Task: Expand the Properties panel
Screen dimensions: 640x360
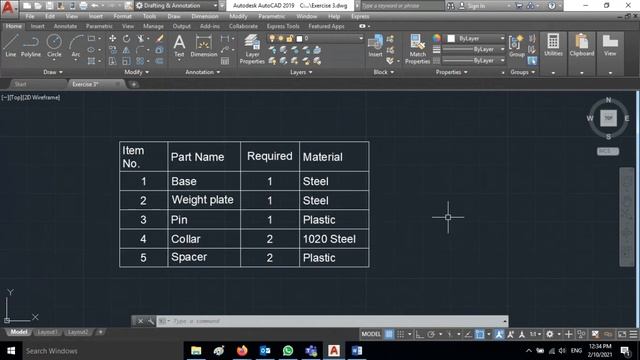Action: click(451, 72)
